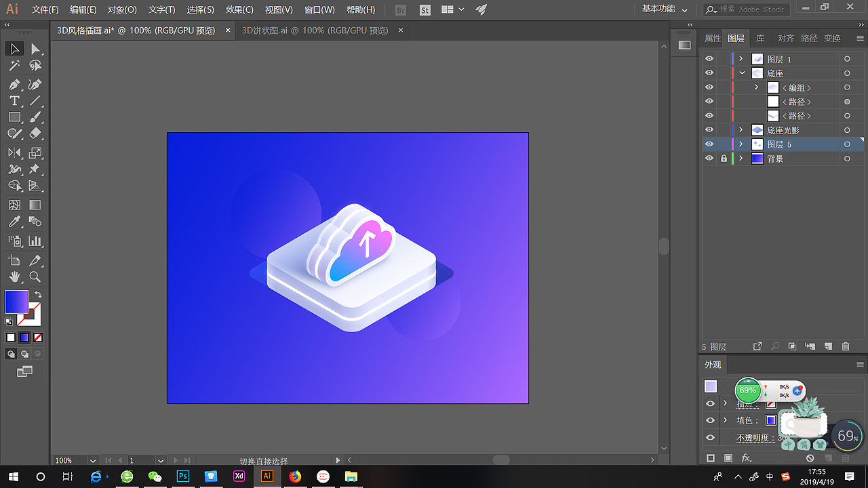Viewport: 868px width, 488px height.
Task: Select the Shaper tool
Action: pos(14,134)
